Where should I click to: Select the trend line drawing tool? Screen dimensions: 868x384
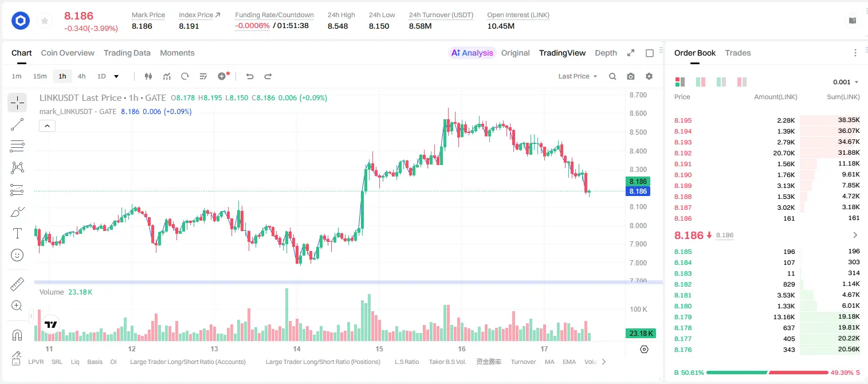pyautogui.click(x=17, y=125)
